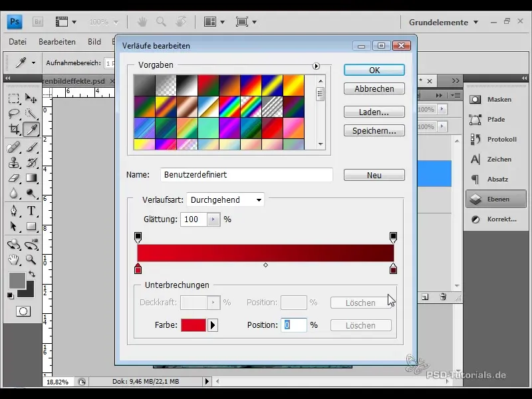Image resolution: width=532 pixels, height=399 pixels.
Task: Open the Glättung slider arrow
Action: pos(213,219)
